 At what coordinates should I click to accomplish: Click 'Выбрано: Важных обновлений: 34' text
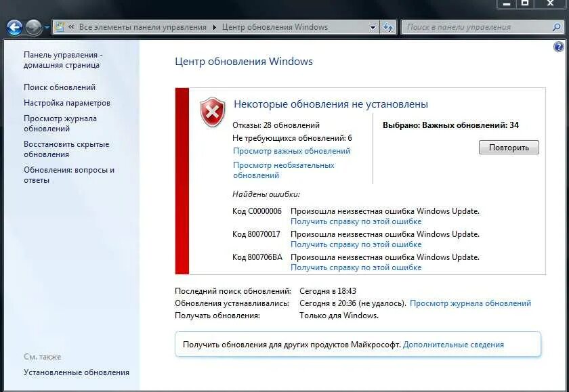[x=450, y=125]
